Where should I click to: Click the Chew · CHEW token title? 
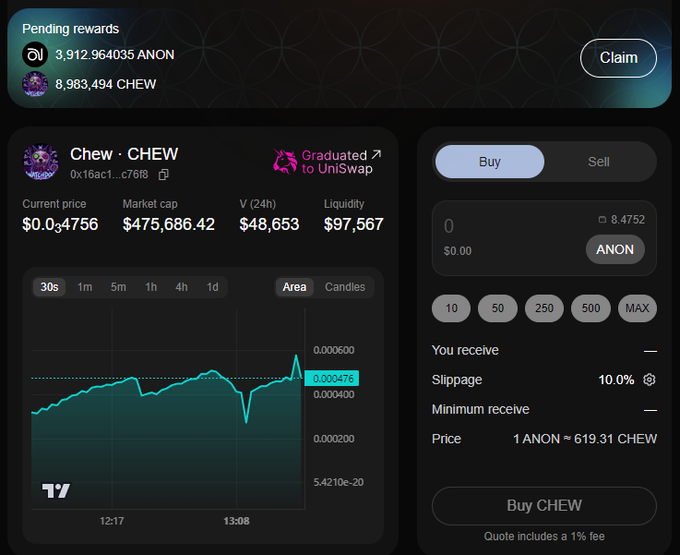[124, 154]
